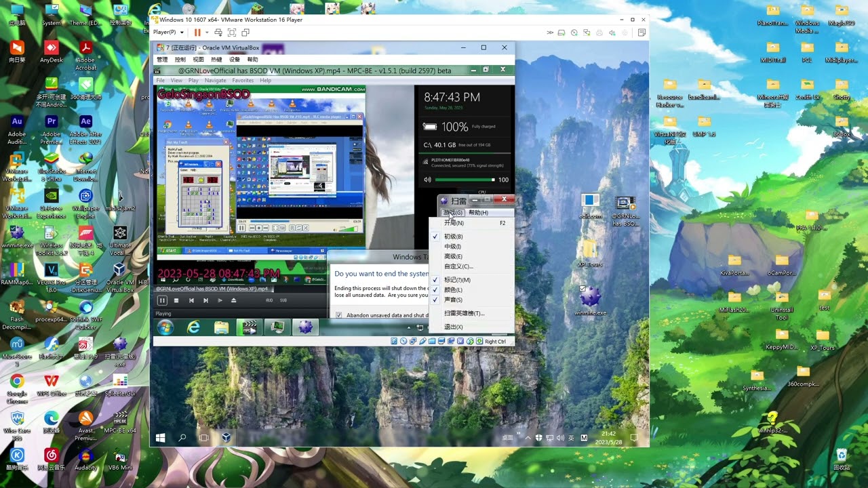Click VMware CD/DVD device icon
The image size is (868, 488).
click(574, 33)
